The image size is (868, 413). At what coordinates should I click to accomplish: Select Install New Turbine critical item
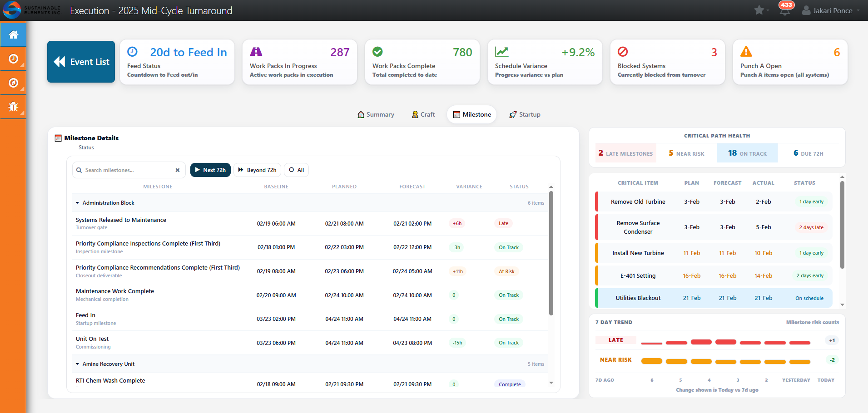(714, 253)
